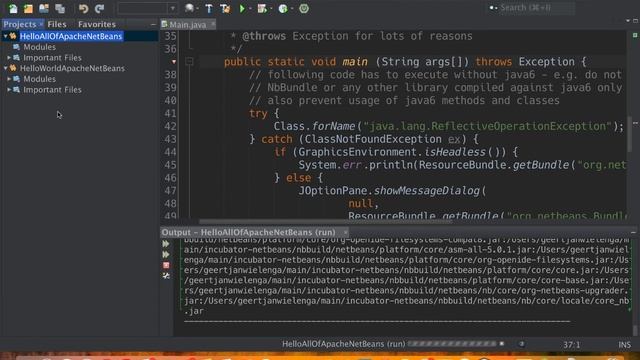Select the HelloWorldApacheNetBeans project
The width and height of the screenshot is (640, 360).
(72, 68)
